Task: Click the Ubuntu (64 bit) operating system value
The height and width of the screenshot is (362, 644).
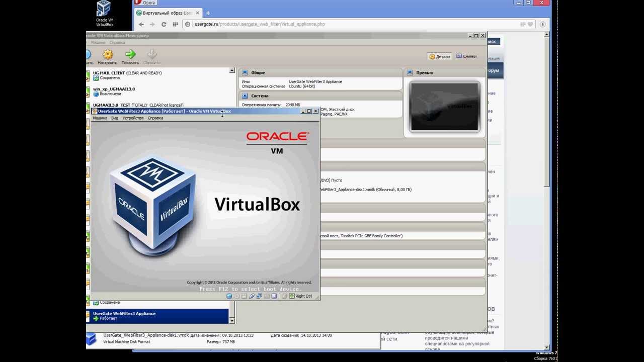Action: click(x=302, y=86)
